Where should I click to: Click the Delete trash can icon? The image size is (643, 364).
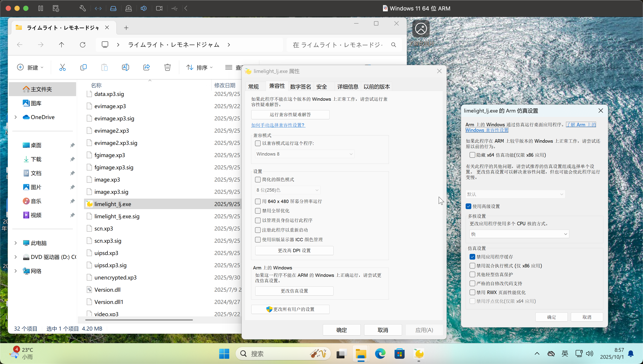pyautogui.click(x=167, y=67)
